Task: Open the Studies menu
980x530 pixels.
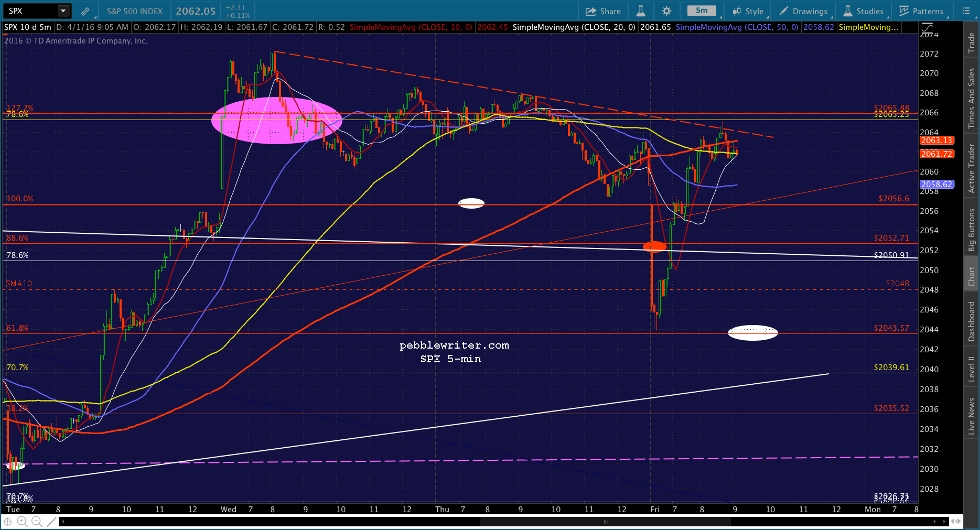Action: pyautogui.click(x=863, y=11)
